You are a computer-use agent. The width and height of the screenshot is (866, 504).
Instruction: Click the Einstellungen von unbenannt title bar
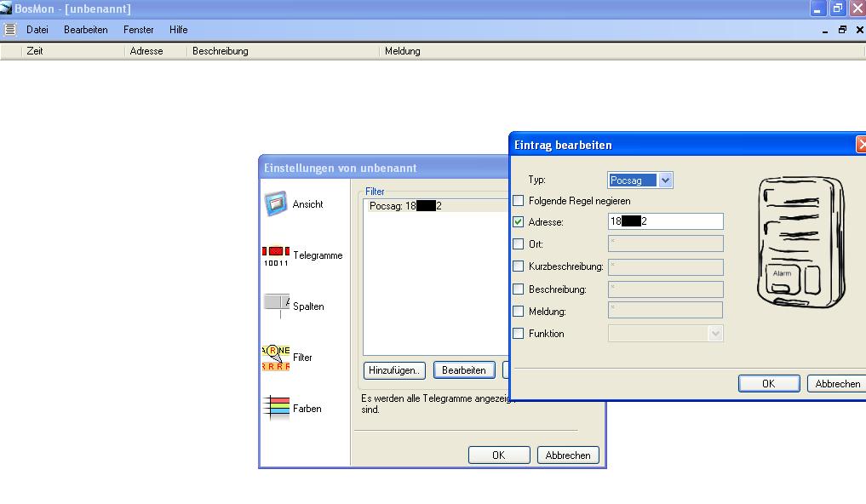pos(384,168)
